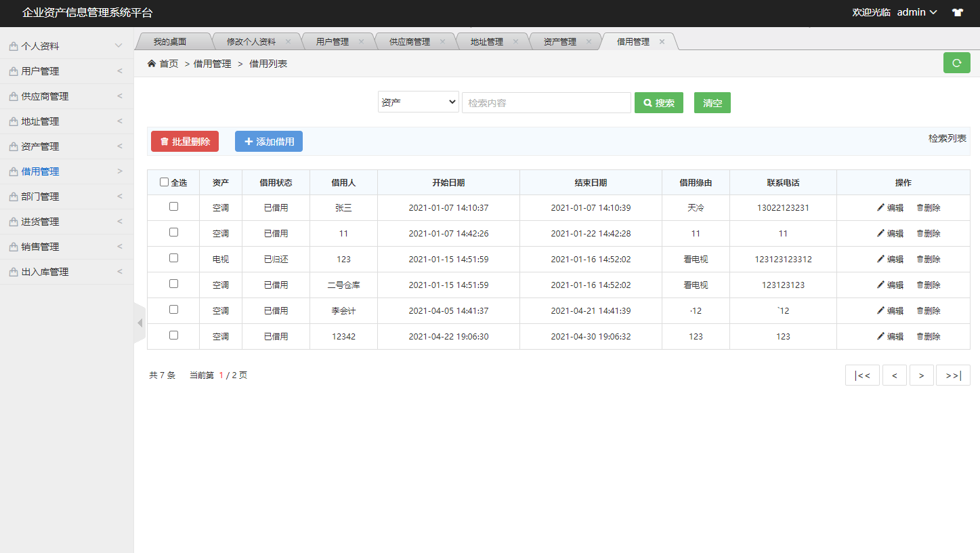Check the 全选 select-all checkbox
980x553 pixels.
165,182
